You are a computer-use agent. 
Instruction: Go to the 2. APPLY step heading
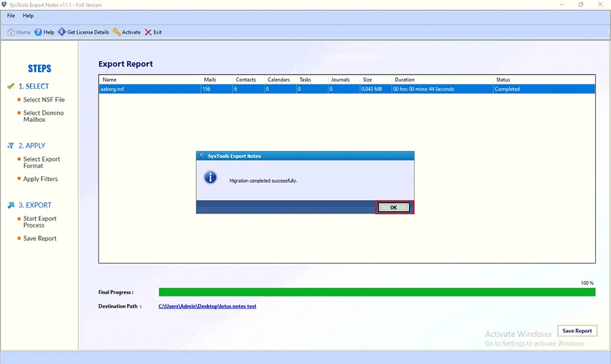pyautogui.click(x=32, y=146)
